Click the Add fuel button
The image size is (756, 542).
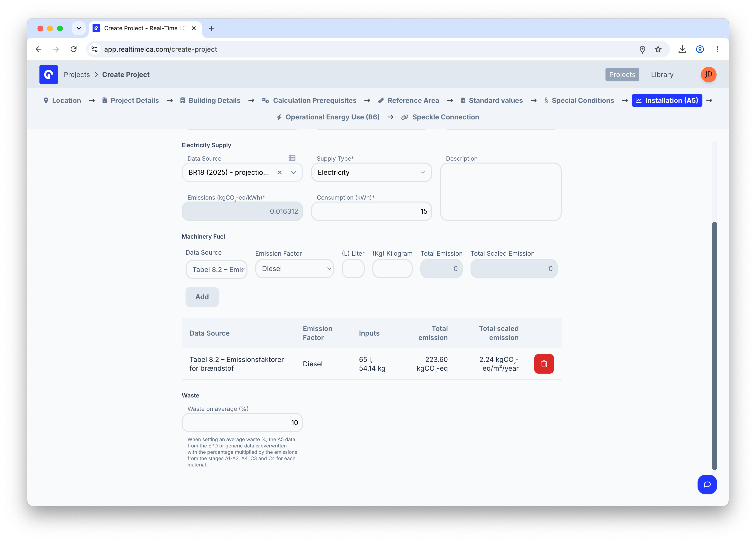(x=202, y=297)
